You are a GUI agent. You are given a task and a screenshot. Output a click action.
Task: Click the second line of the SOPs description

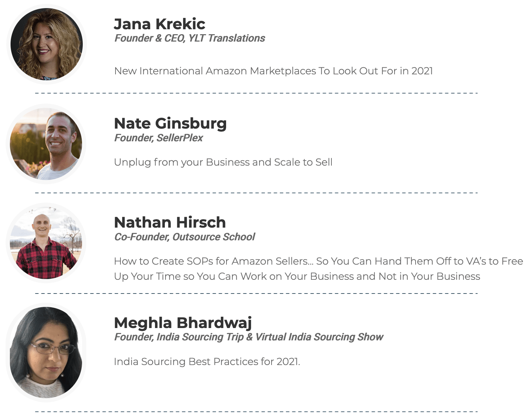[297, 276]
